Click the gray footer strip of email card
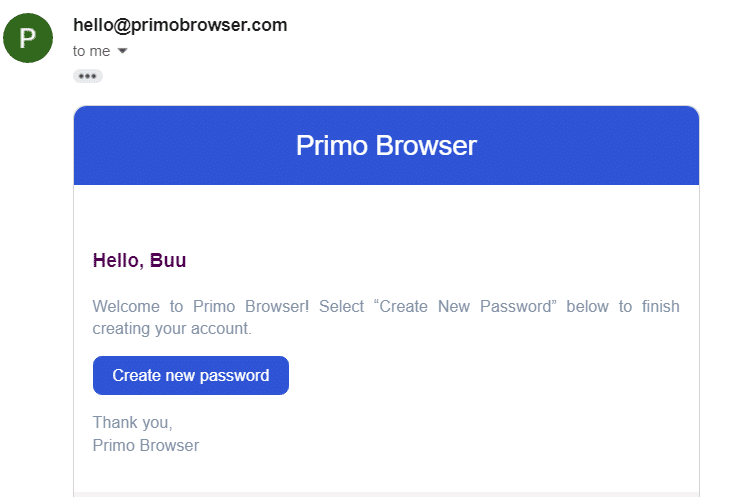Image resolution: width=746 pixels, height=497 pixels. click(x=386, y=495)
